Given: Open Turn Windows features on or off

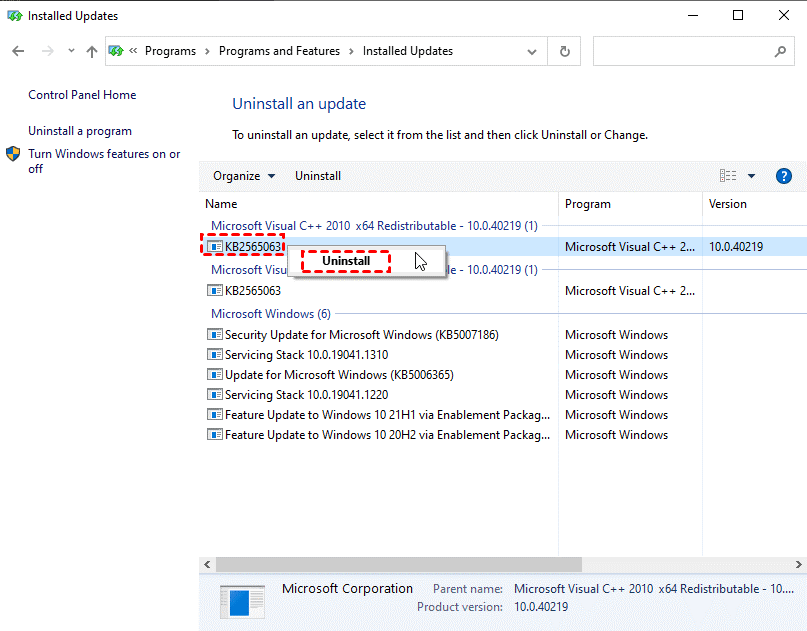Looking at the screenshot, I should [x=104, y=161].
